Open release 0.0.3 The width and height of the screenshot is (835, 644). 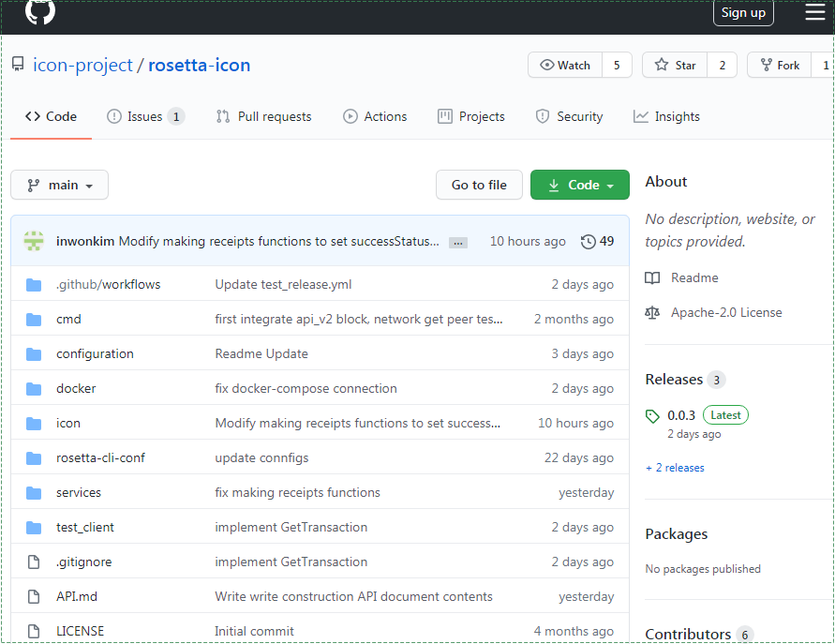pos(681,415)
